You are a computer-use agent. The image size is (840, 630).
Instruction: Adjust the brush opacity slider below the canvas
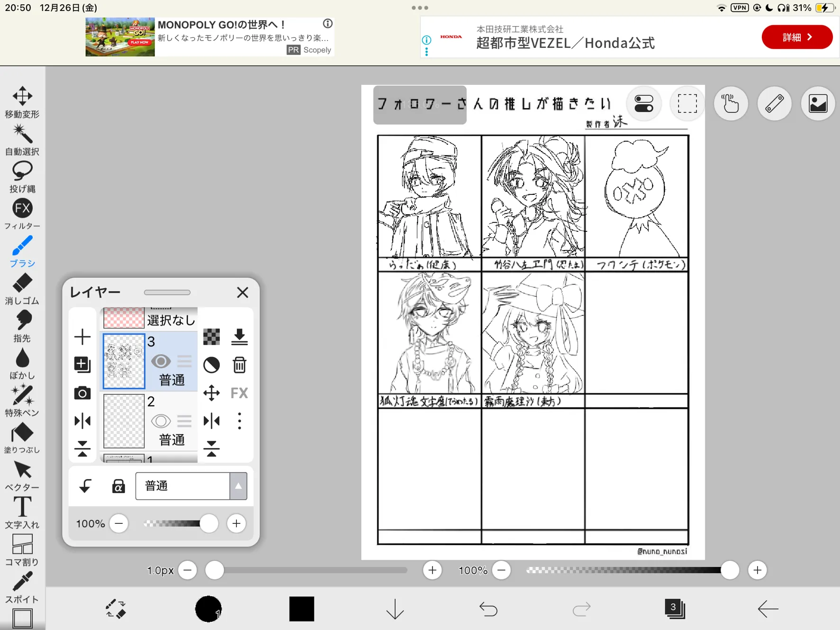click(632, 570)
